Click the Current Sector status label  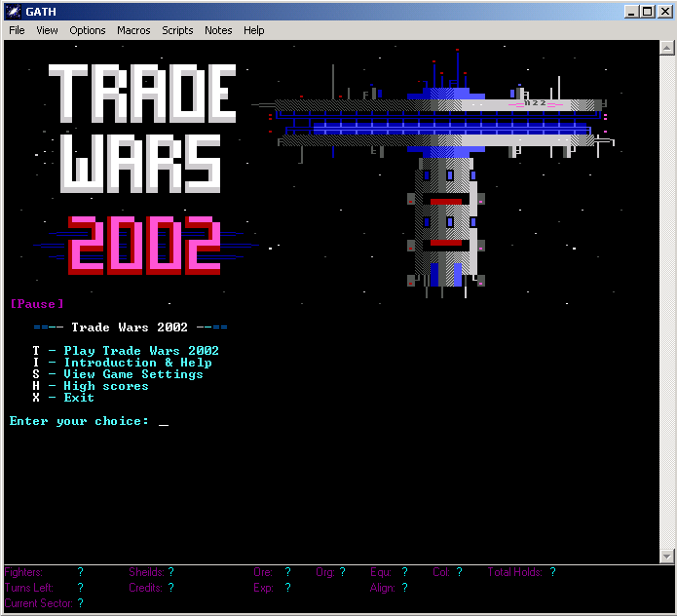(39, 603)
